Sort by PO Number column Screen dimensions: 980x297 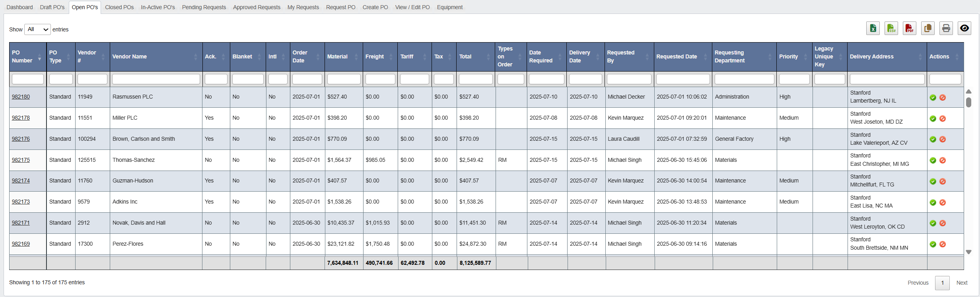pos(27,57)
